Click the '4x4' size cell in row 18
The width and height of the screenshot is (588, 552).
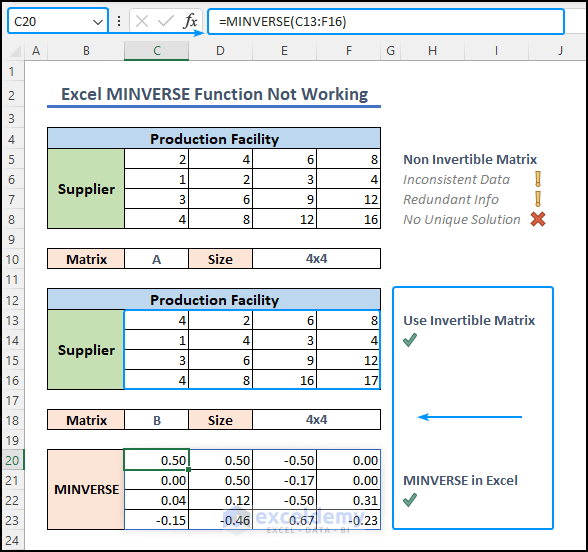(316, 420)
